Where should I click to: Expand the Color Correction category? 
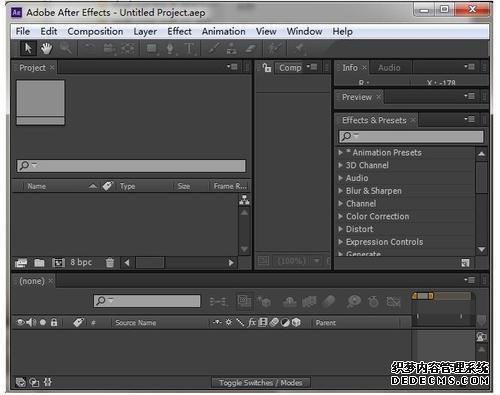[340, 216]
